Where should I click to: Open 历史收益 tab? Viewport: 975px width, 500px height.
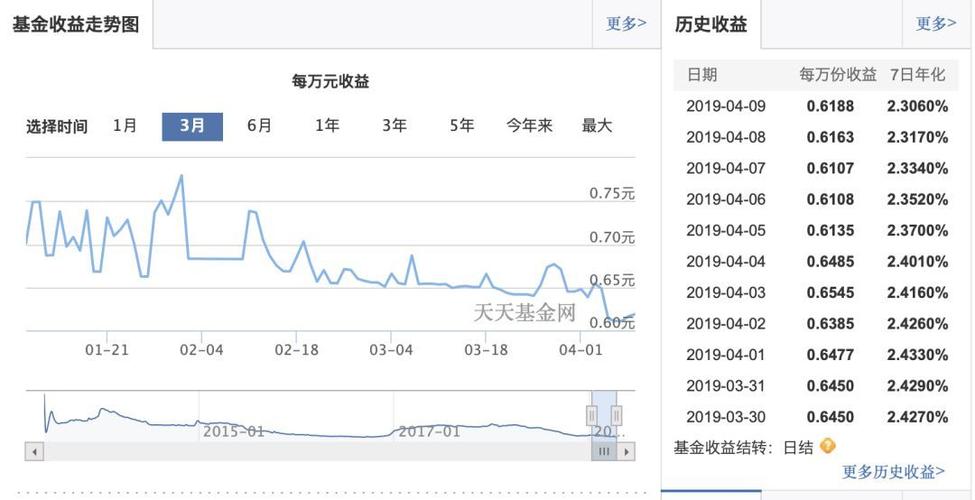coord(711,24)
